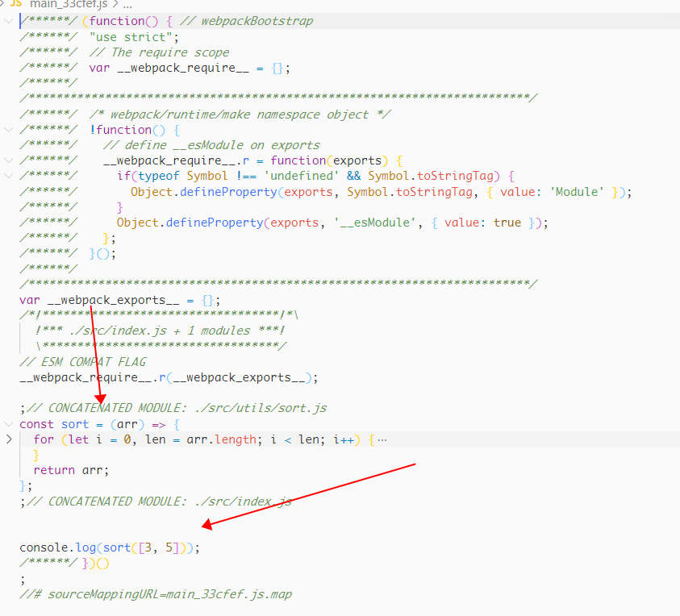680x616 pixels.
Task: Click the sourceMappingURL=main_33cfef.js.map comment
Action: 155,594
